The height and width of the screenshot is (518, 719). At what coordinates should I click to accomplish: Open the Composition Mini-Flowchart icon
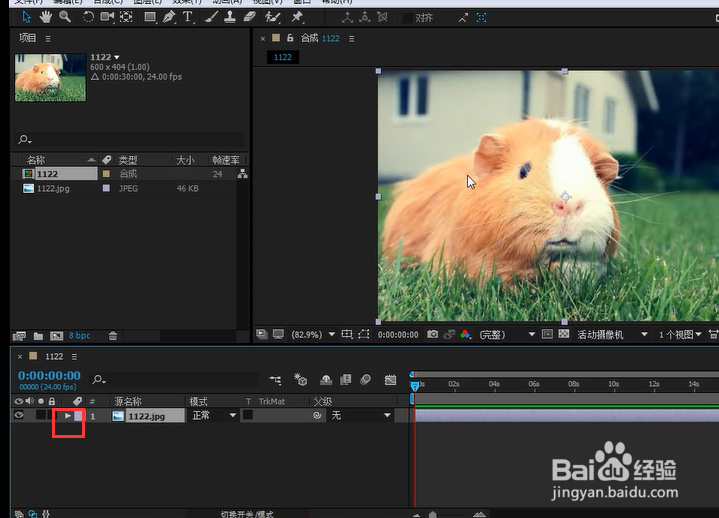tap(275, 380)
